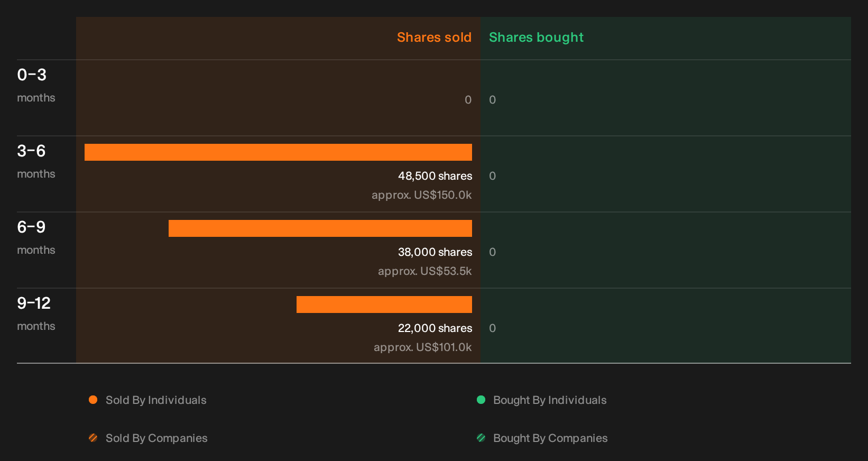
Task: Select the 3-6 months orange sold bar
Action: pos(278,152)
